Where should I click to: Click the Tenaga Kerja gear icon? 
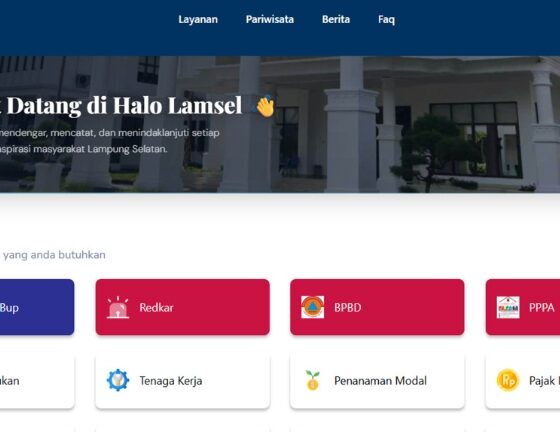tap(118, 380)
